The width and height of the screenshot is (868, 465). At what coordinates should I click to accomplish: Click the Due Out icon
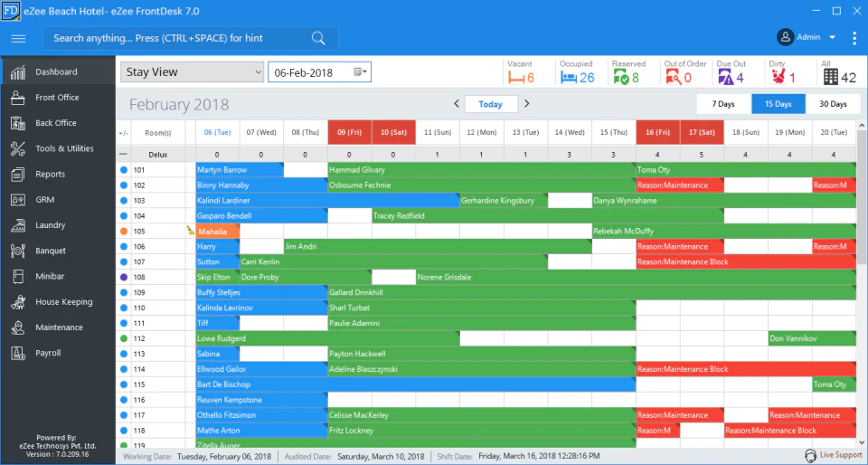tap(725, 78)
